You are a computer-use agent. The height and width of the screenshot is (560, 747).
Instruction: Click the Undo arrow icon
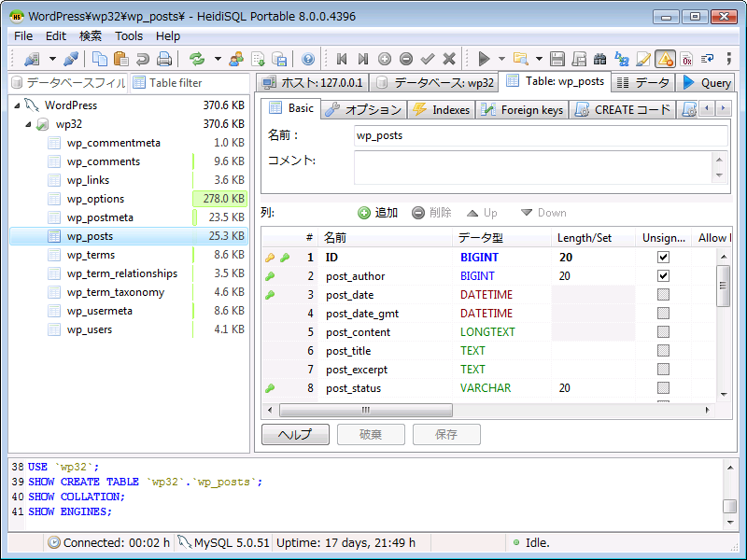(x=143, y=59)
